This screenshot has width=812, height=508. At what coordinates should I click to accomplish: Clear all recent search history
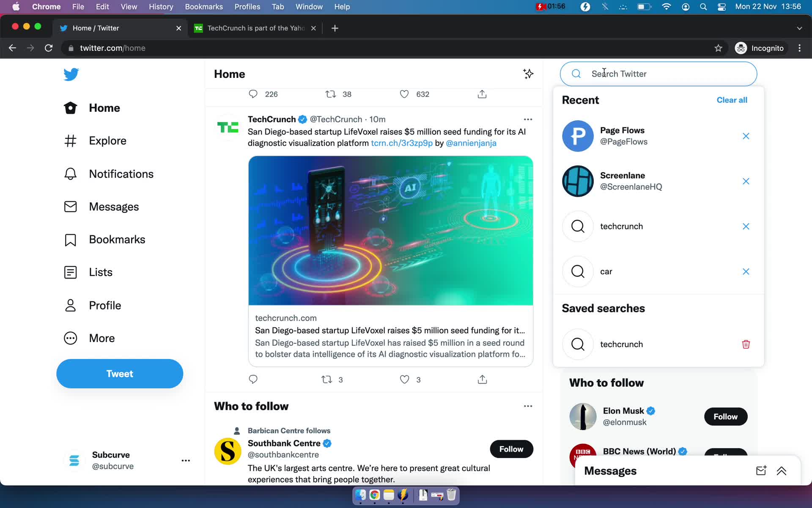pos(732,99)
